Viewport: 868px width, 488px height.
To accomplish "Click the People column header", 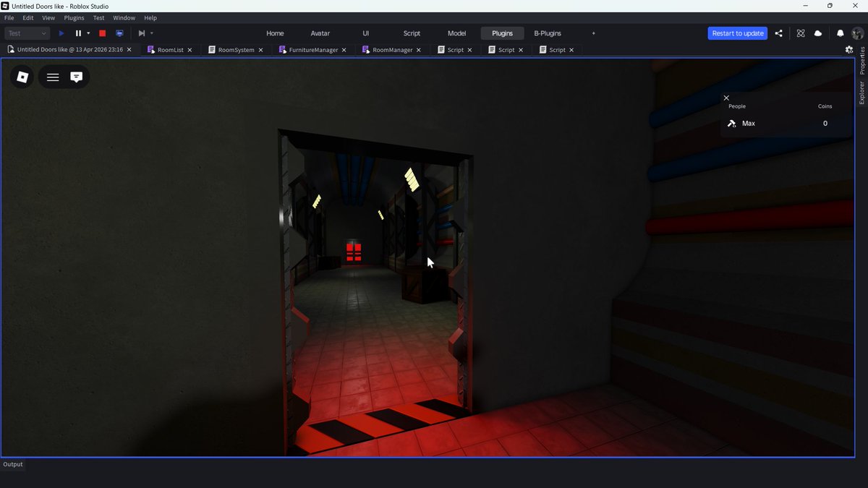I will (x=737, y=106).
